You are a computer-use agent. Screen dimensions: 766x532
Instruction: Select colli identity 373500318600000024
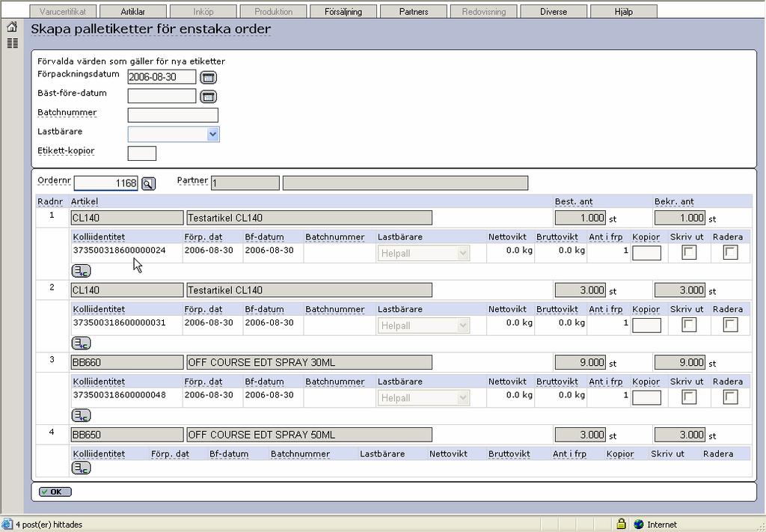pyautogui.click(x=119, y=250)
